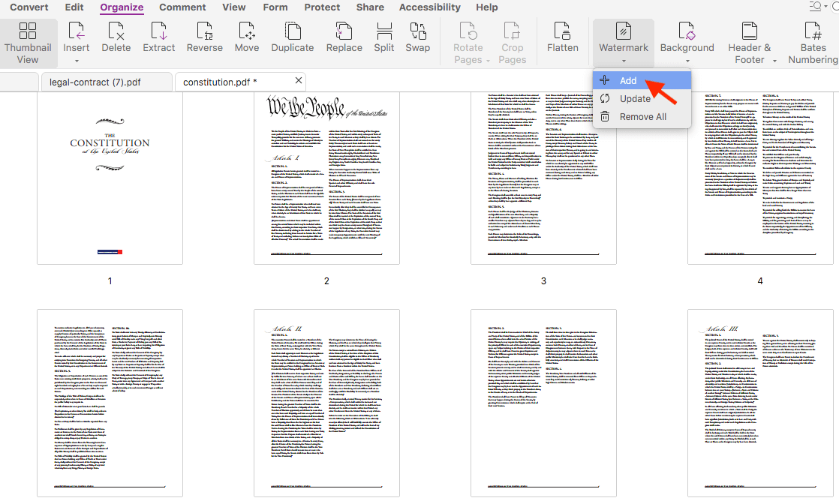Open the Accessibility menu

tap(430, 7)
